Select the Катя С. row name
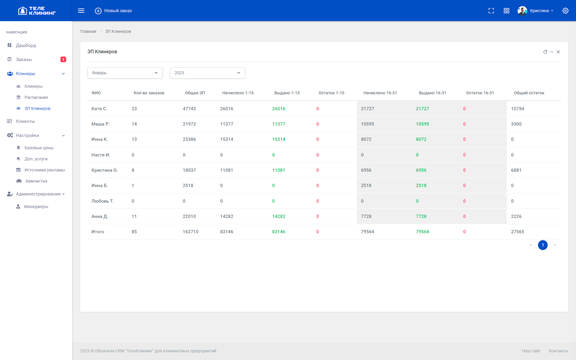 click(99, 109)
